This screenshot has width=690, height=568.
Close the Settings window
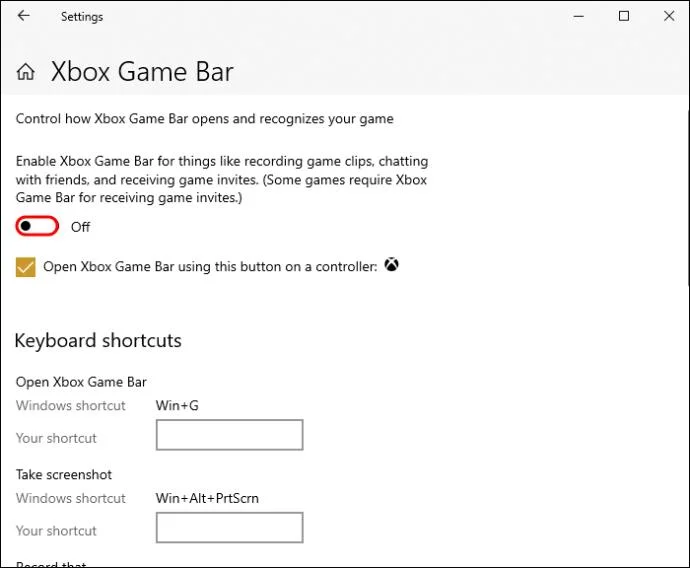click(x=669, y=16)
